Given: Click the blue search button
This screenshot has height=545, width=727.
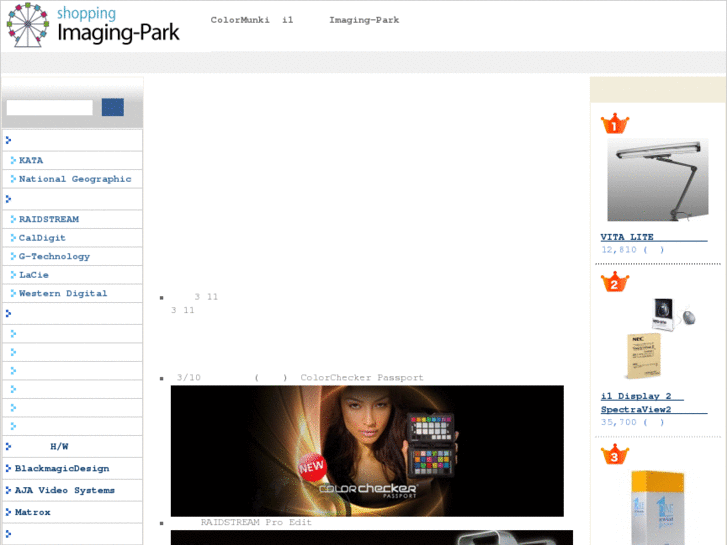Looking at the screenshot, I should (x=113, y=107).
